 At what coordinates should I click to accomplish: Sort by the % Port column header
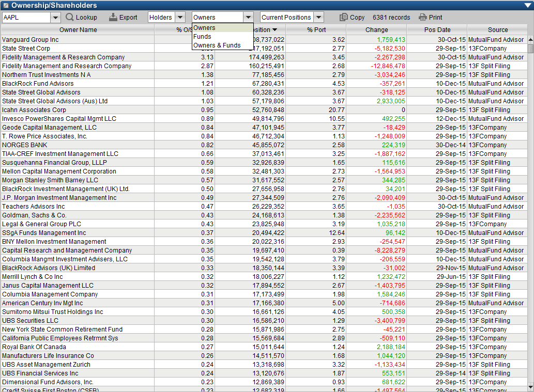[x=316, y=30]
